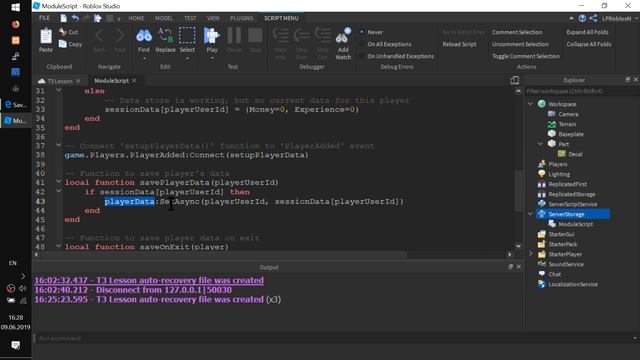
Task: Click the Add Watch icon
Action: pyautogui.click(x=343, y=36)
